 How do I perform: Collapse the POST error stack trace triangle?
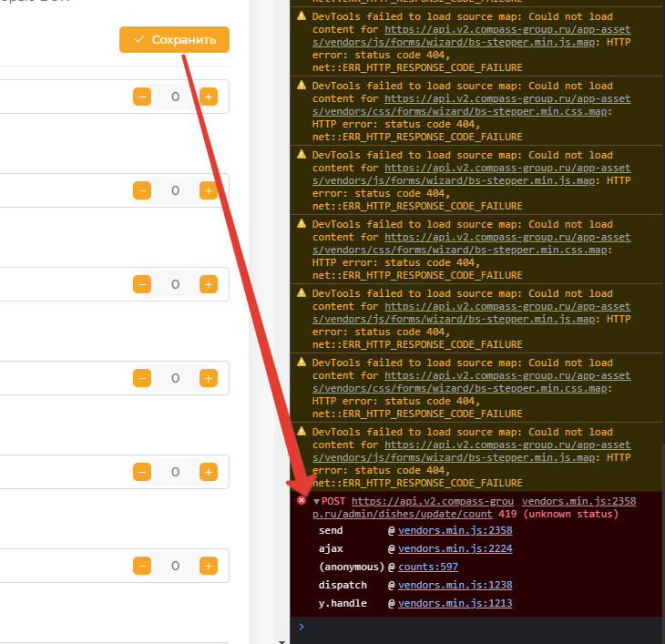pyautogui.click(x=316, y=502)
